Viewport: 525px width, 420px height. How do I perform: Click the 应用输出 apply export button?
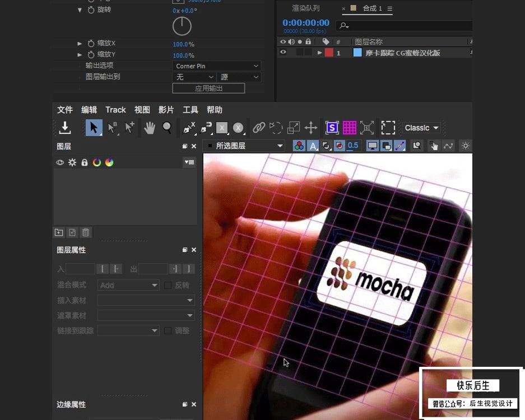[x=208, y=88]
